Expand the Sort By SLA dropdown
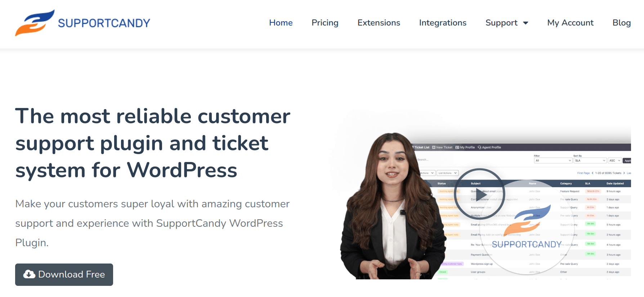 click(590, 161)
